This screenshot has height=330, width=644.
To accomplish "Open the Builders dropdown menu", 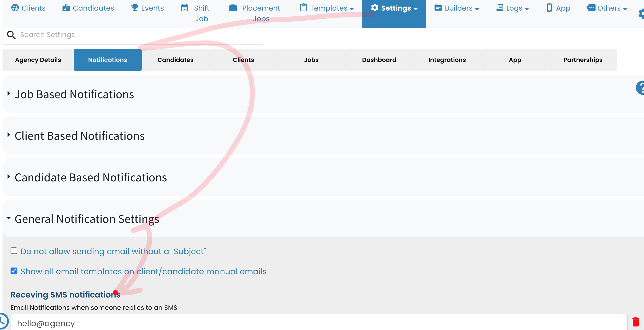I will [457, 8].
